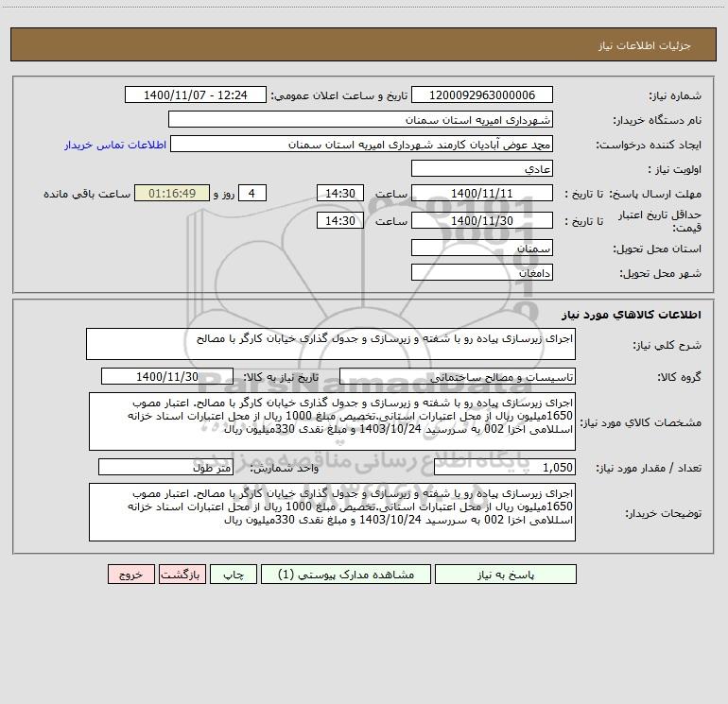Image resolution: width=728 pixels, height=704 pixels.
Task: Click section heading اطلاعات کالاهای مورد نیاز
Action: pyautogui.click(x=632, y=315)
